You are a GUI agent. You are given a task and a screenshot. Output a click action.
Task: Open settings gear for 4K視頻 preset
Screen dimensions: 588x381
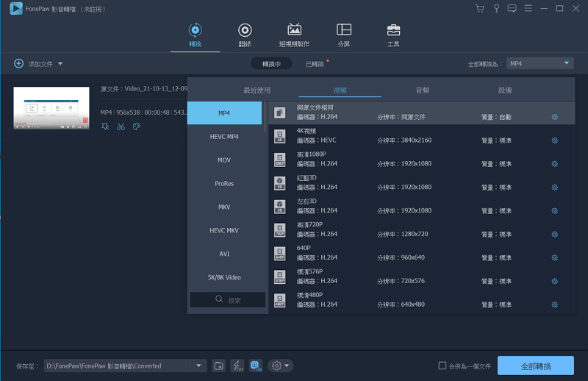coord(555,140)
